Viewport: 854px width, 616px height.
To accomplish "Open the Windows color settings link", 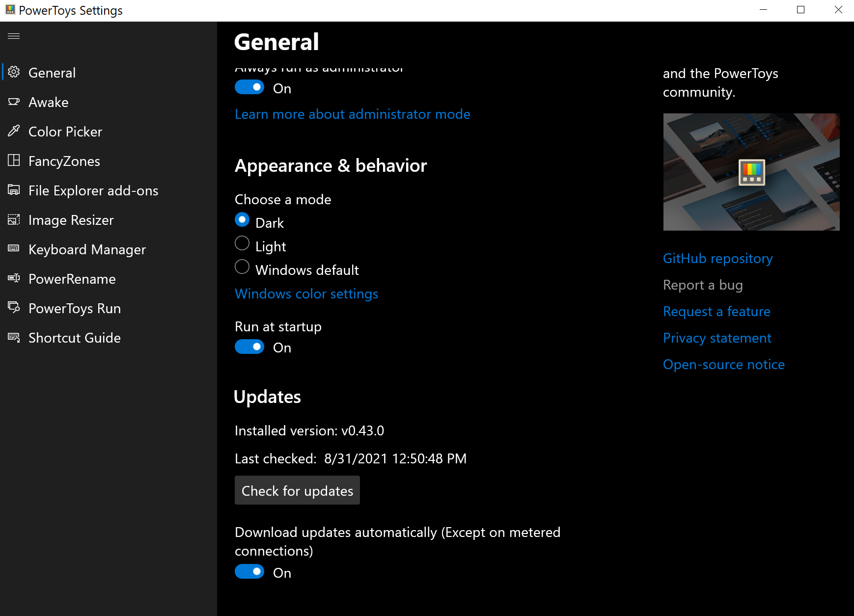I will pos(306,294).
